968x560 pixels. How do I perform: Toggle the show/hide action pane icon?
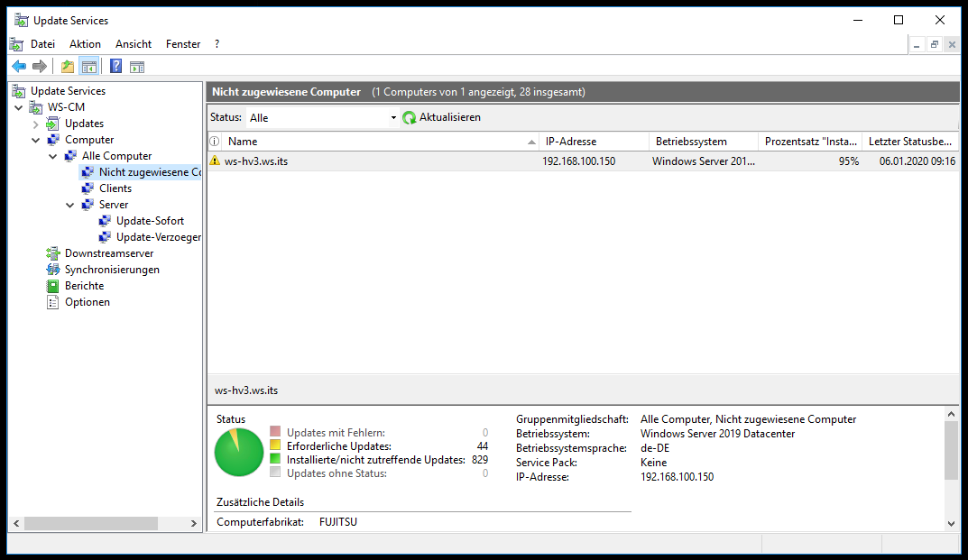coord(137,66)
